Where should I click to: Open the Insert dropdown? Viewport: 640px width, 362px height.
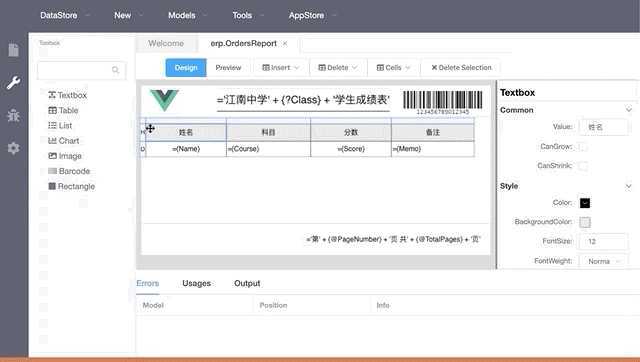pyautogui.click(x=281, y=68)
